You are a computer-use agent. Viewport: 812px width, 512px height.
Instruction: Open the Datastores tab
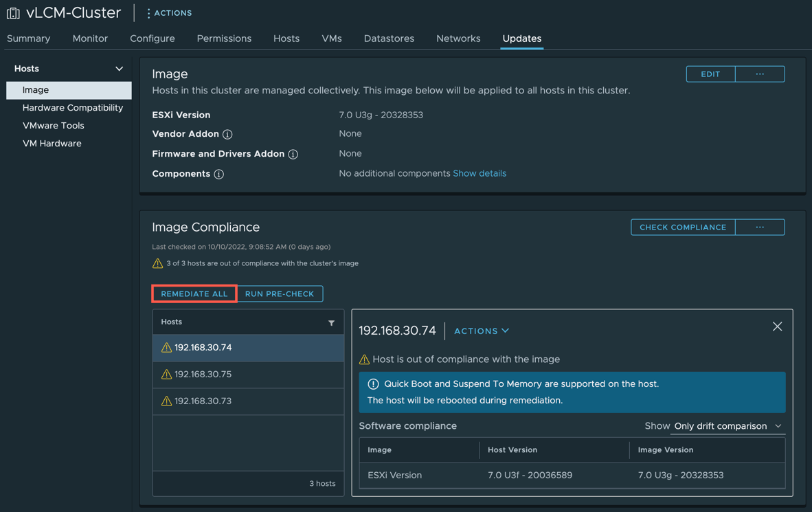point(389,38)
